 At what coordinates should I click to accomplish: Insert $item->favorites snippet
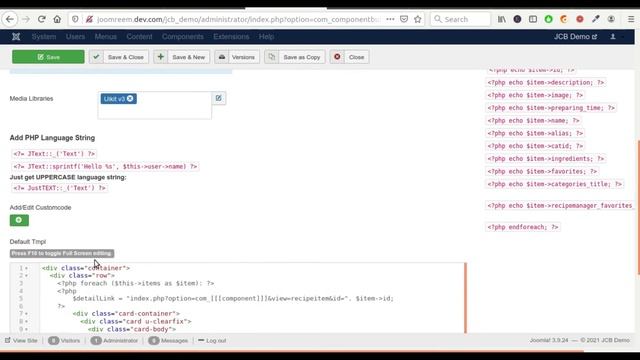pos(542,171)
